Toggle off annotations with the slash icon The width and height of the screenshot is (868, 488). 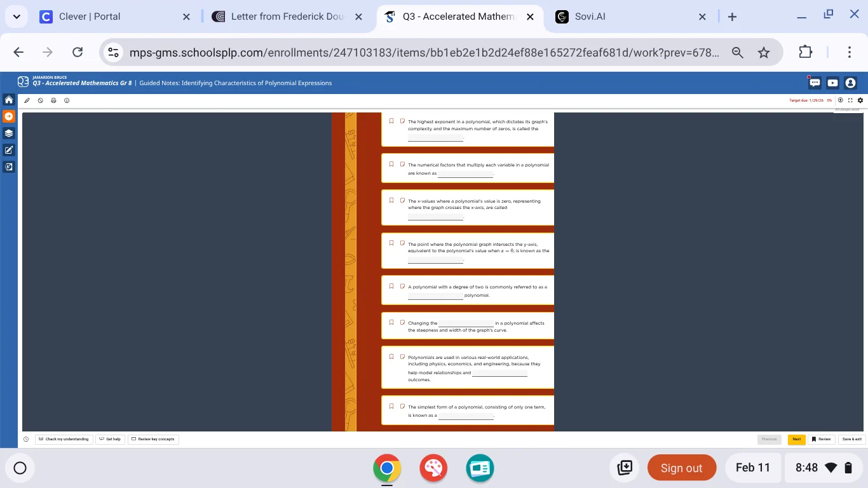tap(40, 100)
